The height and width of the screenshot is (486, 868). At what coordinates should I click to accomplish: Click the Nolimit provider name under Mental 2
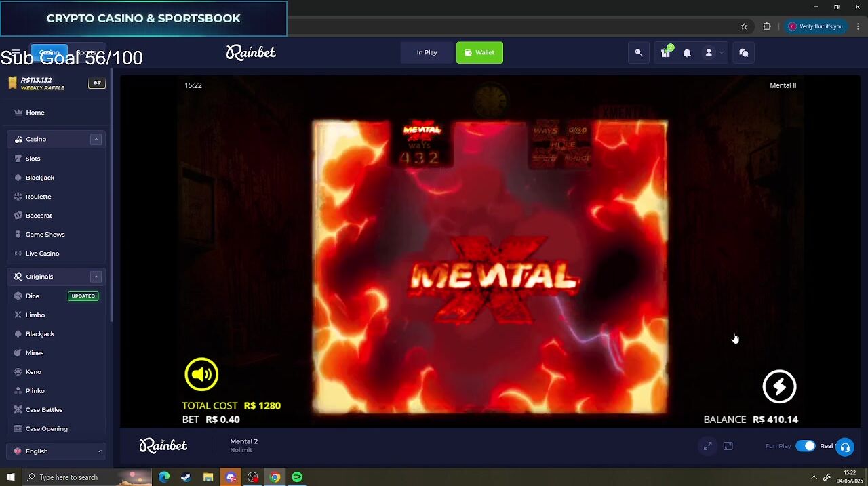(x=241, y=450)
